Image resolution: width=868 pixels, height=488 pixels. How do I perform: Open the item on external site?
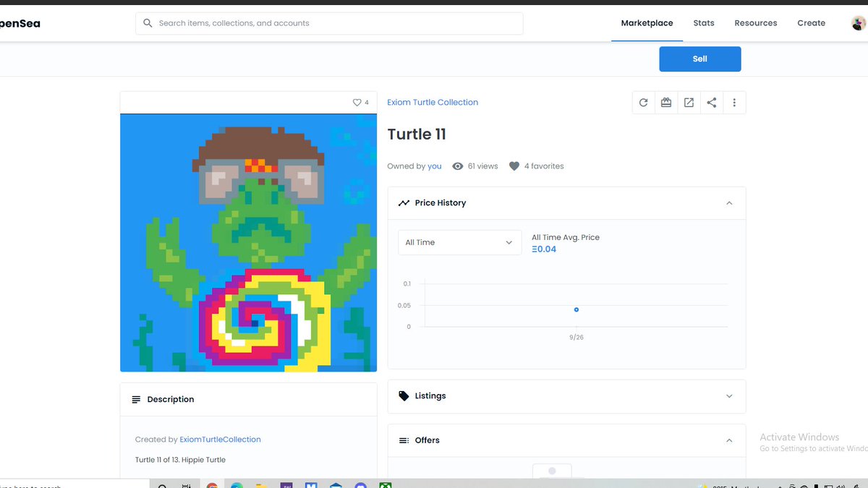click(689, 102)
